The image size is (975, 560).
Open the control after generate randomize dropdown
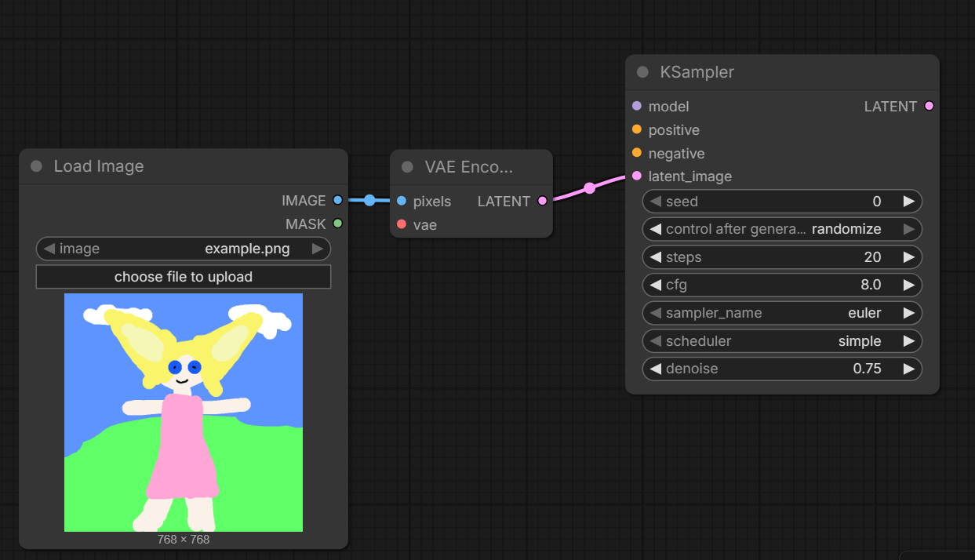pyautogui.click(x=782, y=229)
